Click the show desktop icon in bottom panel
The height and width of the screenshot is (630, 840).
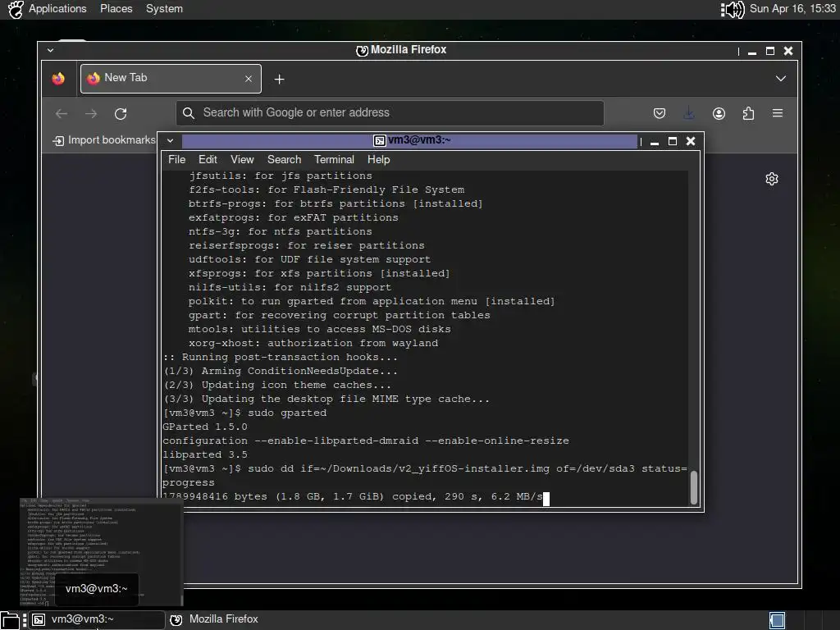pos(10,620)
